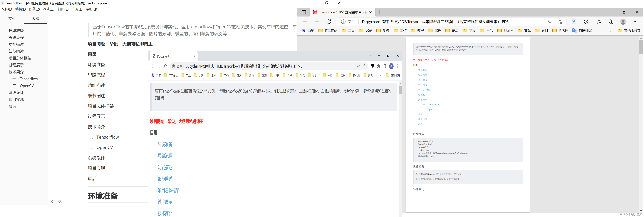Reload the Document page in Chrome

click(x=165, y=66)
